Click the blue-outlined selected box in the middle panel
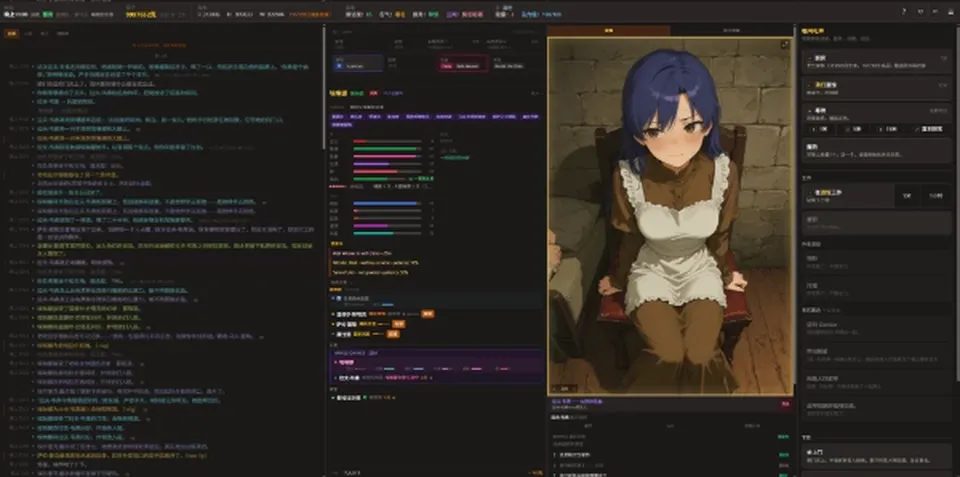 pyautogui.click(x=358, y=64)
